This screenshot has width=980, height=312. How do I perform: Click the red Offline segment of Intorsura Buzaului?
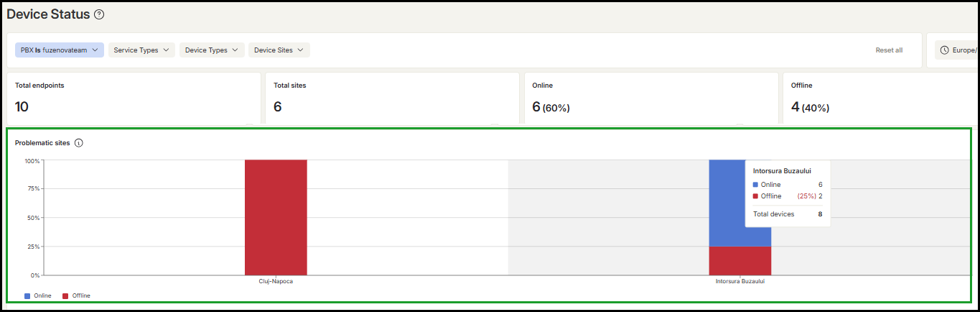[740, 261]
